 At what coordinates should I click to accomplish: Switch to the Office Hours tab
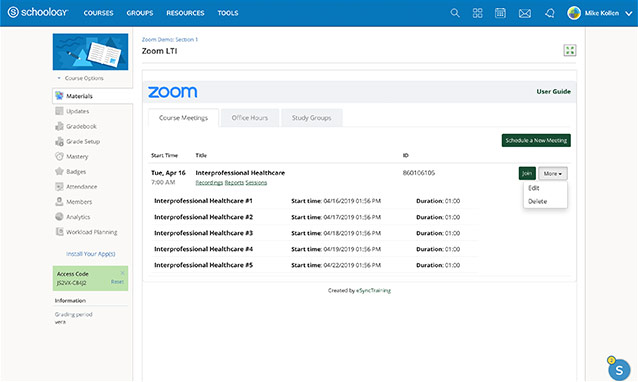point(250,118)
